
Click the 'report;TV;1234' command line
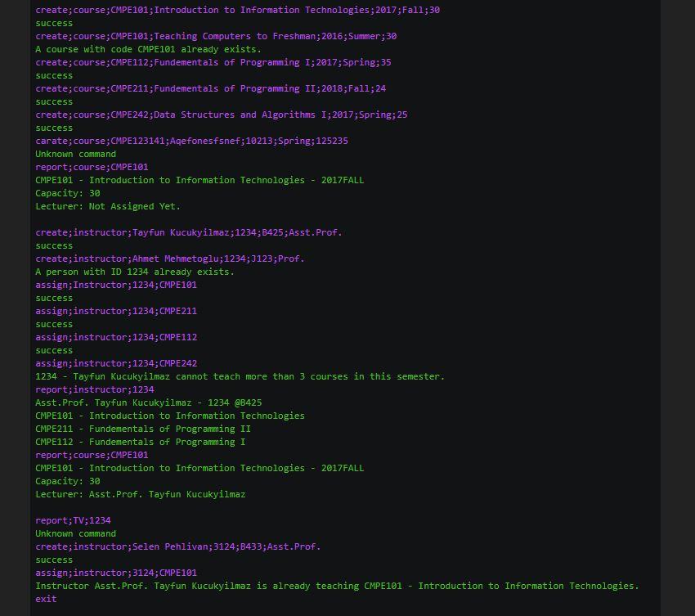(x=73, y=520)
